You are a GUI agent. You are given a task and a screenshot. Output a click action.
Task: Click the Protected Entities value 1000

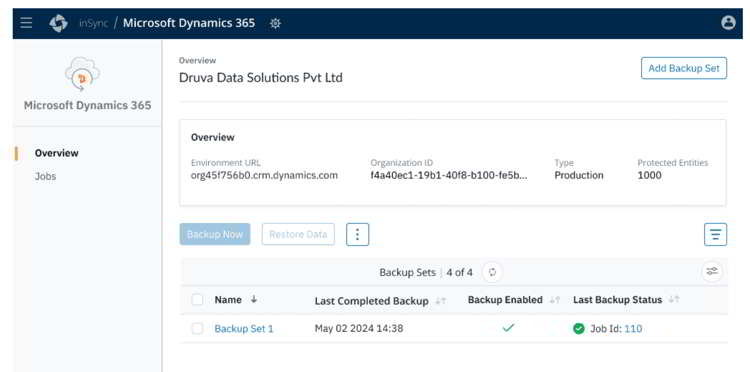tap(650, 175)
